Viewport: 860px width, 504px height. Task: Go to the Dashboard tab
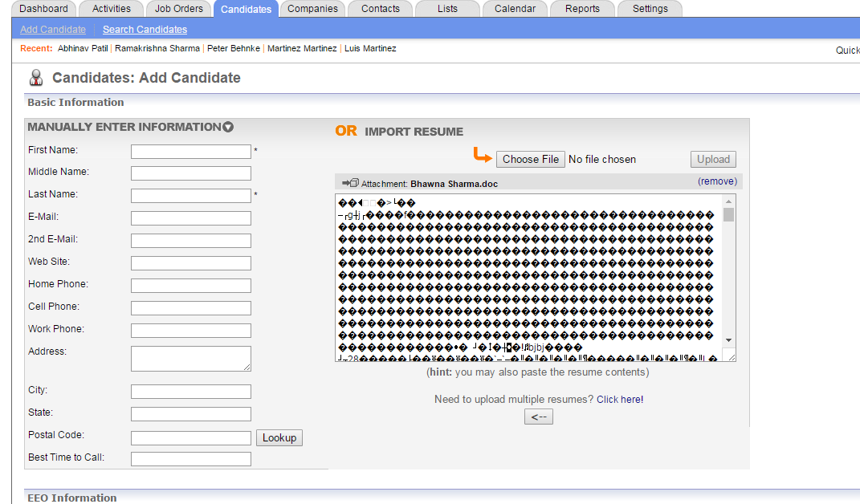pyautogui.click(x=43, y=9)
